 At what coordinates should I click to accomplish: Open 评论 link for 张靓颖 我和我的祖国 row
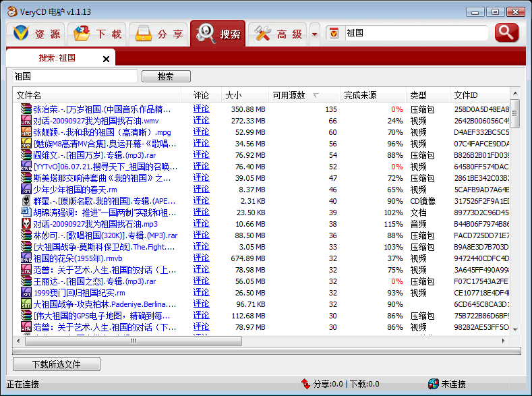click(x=201, y=132)
